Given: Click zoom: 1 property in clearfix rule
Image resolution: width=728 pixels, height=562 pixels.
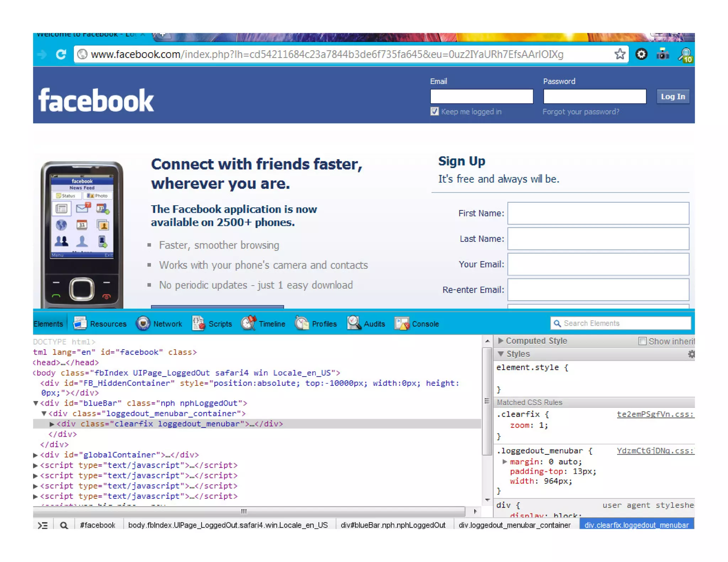Looking at the screenshot, I should coord(529,425).
